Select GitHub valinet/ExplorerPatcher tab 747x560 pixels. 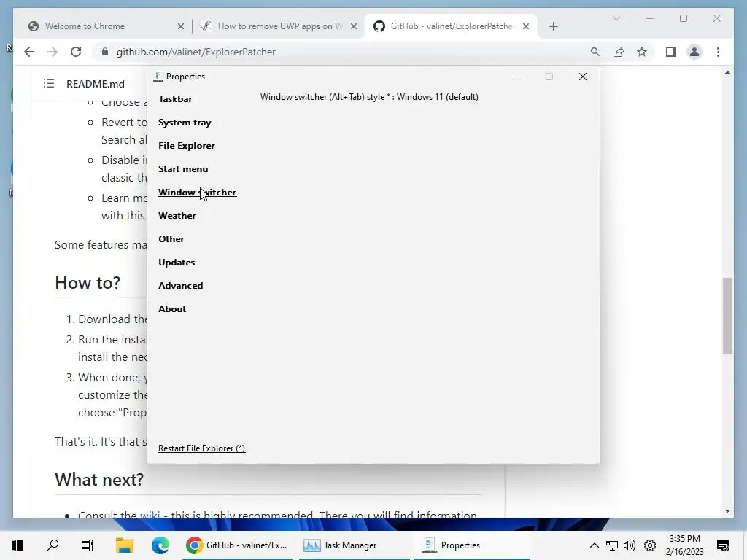point(451,26)
